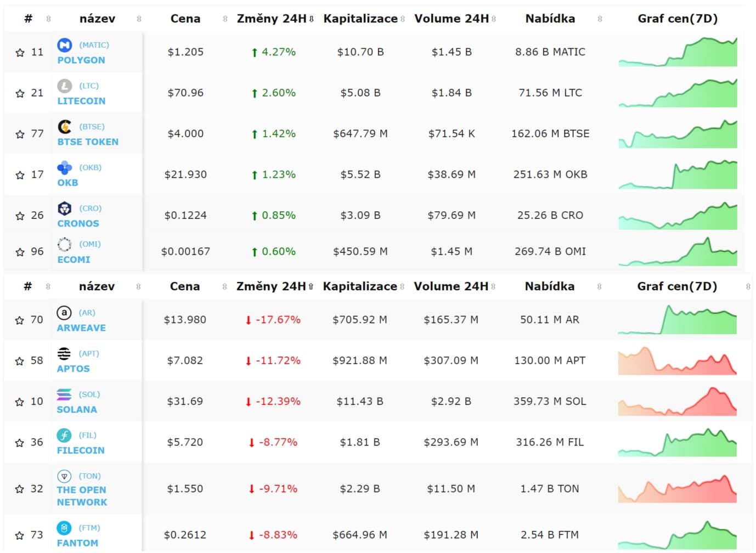The image size is (756, 553).
Task: Click the Filecoin coin logo
Action: pyautogui.click(x=64, y=435)
